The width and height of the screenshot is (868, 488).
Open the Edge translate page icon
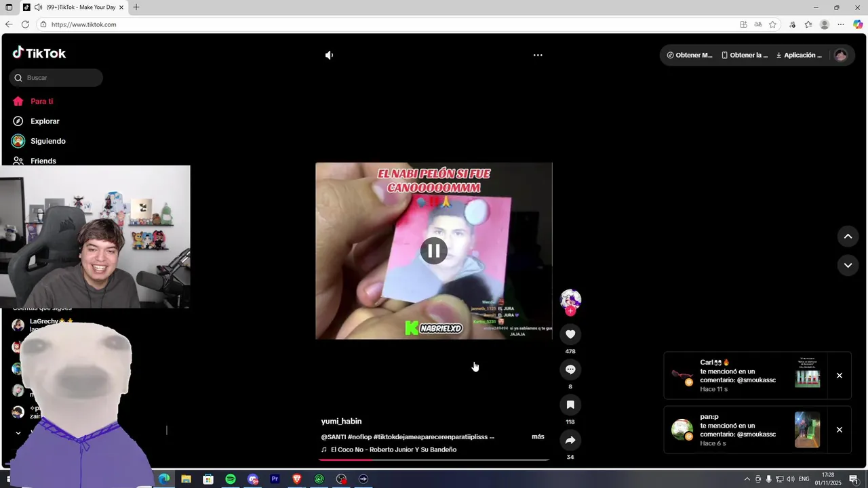point(758,24)
